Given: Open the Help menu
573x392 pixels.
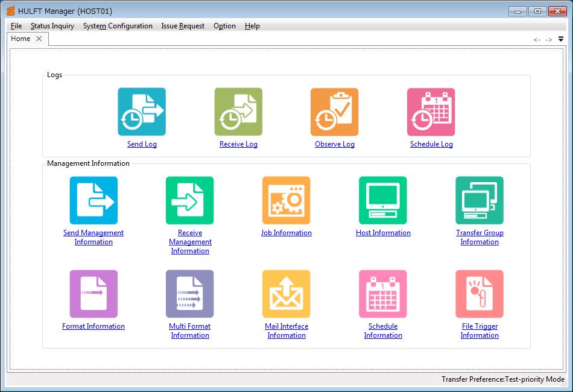Looking at the screenshot, I should [x=252, y=26].
